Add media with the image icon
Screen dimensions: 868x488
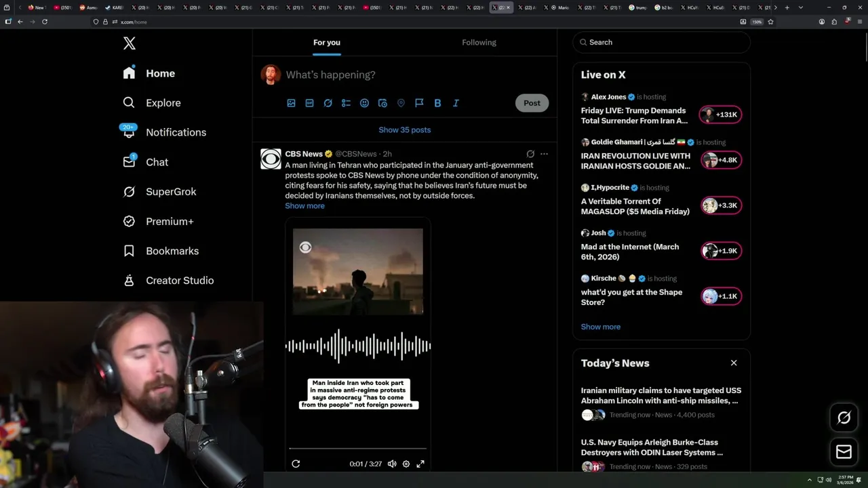pos(291,103)
